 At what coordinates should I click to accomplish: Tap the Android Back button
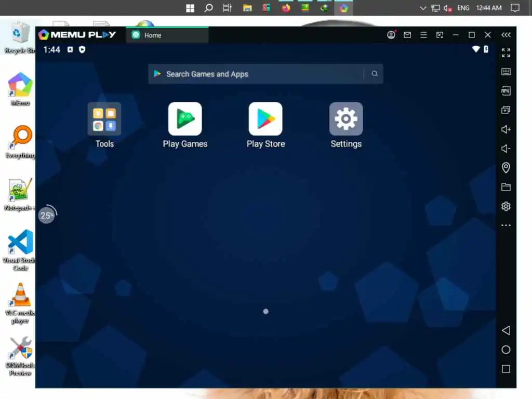pyautogui.click(x=506, y=330)
